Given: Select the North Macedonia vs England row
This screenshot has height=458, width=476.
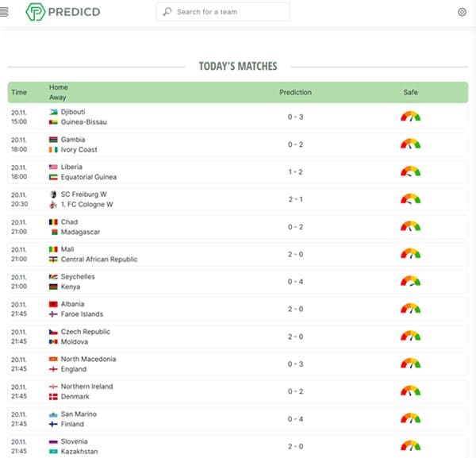Looking at the screenshot, I should (x=238, y=364).
